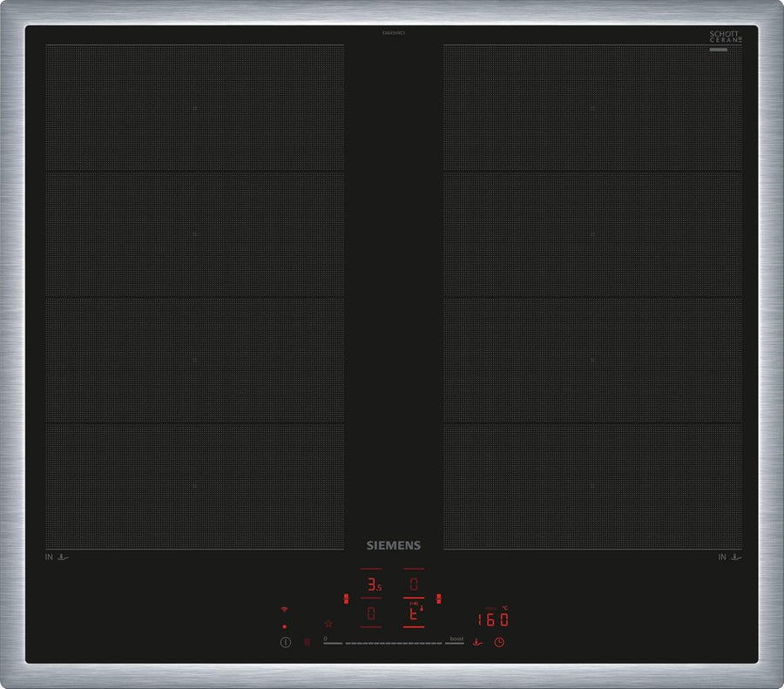784x689 pixels.
Task: Tap the frying sensor pan icon
Action: point(476,642)
